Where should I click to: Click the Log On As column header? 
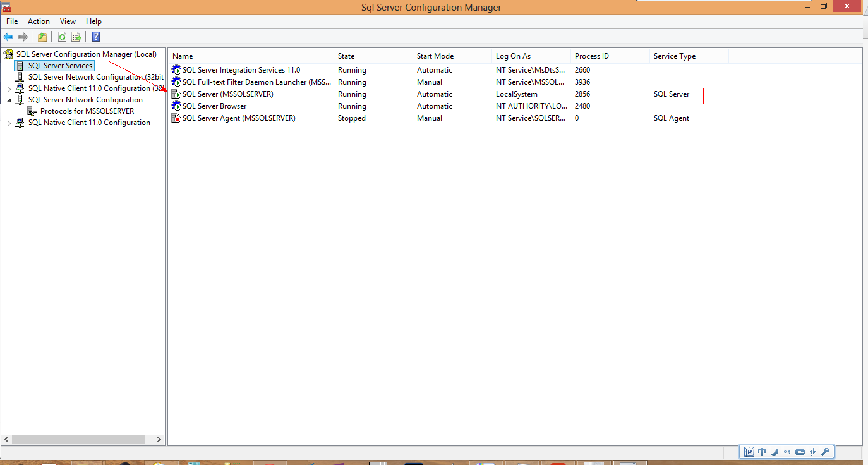coord(531,56)
